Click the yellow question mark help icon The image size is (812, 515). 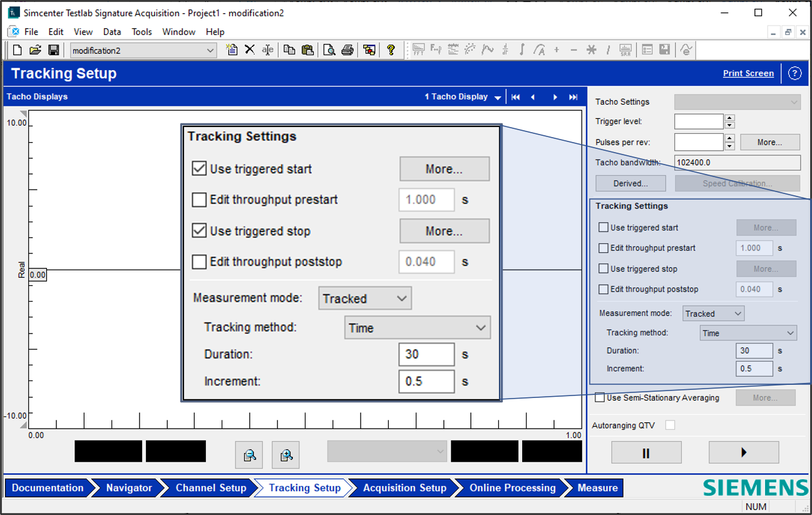point(391,50)
